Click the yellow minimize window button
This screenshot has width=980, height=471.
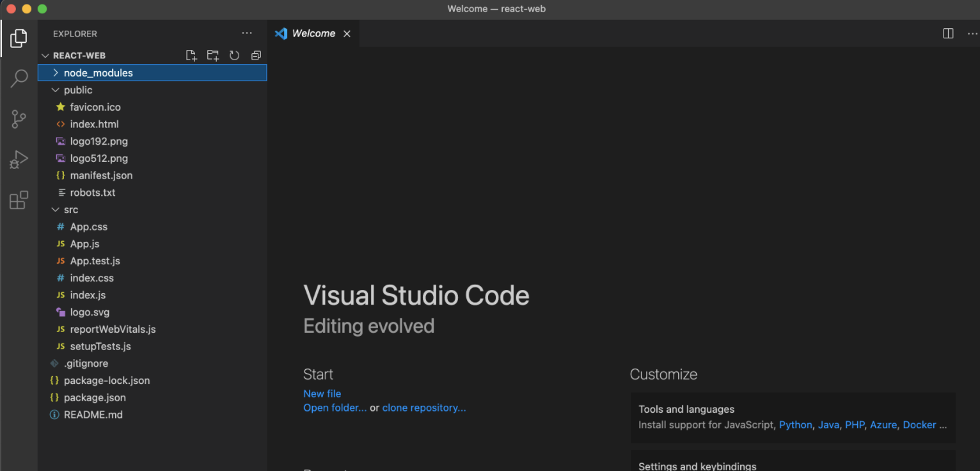26,9
